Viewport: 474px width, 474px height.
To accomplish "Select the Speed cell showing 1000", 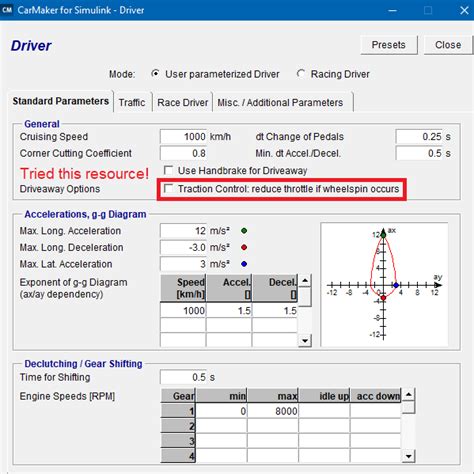I will pos(183,311).
